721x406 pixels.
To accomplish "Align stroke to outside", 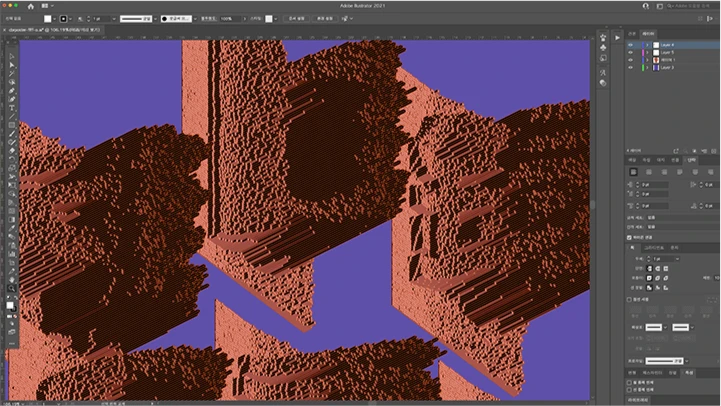I will click(x=666, y=288).
